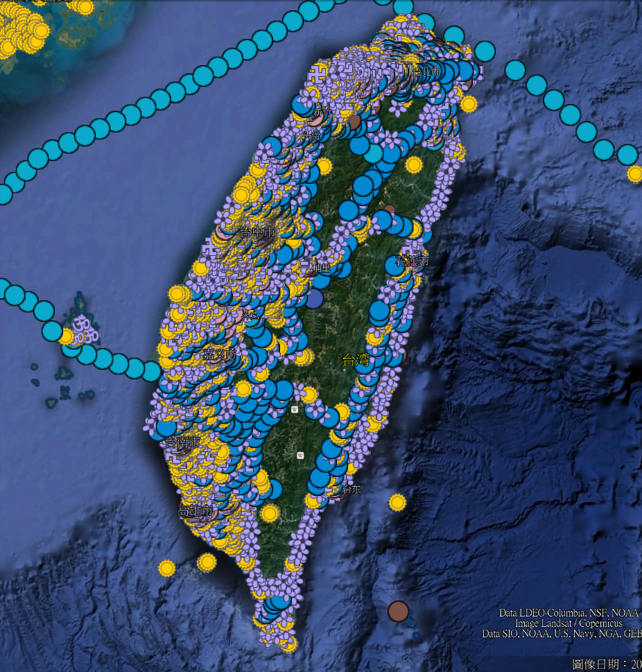Click the 台北市 city label

click(x=426, y=71)
